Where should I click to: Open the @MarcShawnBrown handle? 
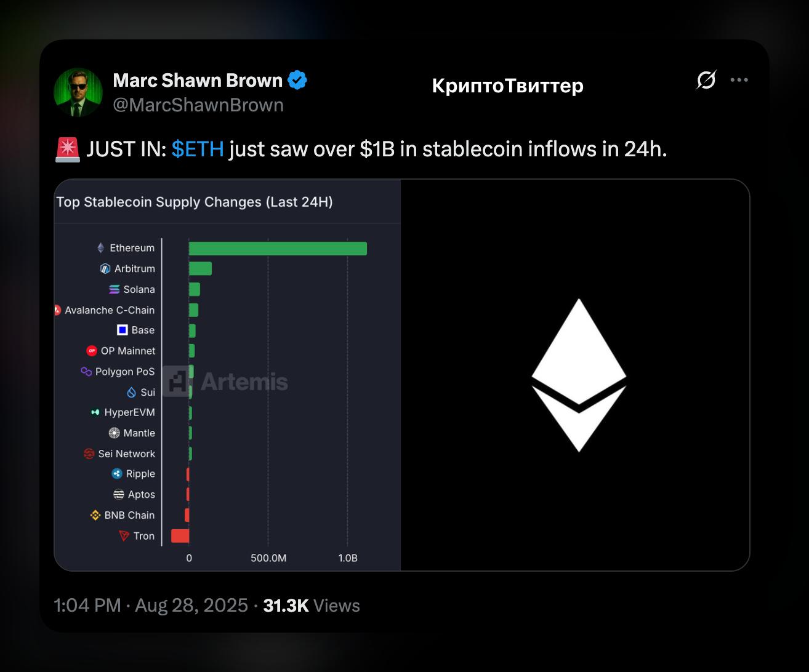click(198, 105)
